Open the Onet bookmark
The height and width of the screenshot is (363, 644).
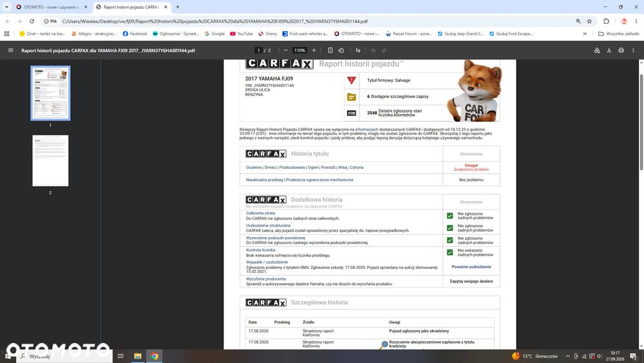point(42,34)
